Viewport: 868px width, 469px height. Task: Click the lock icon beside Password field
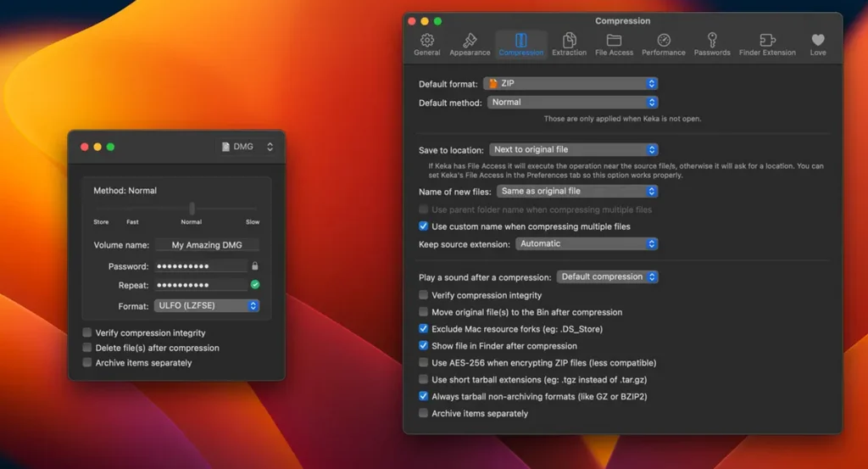(x=254, y=265)
